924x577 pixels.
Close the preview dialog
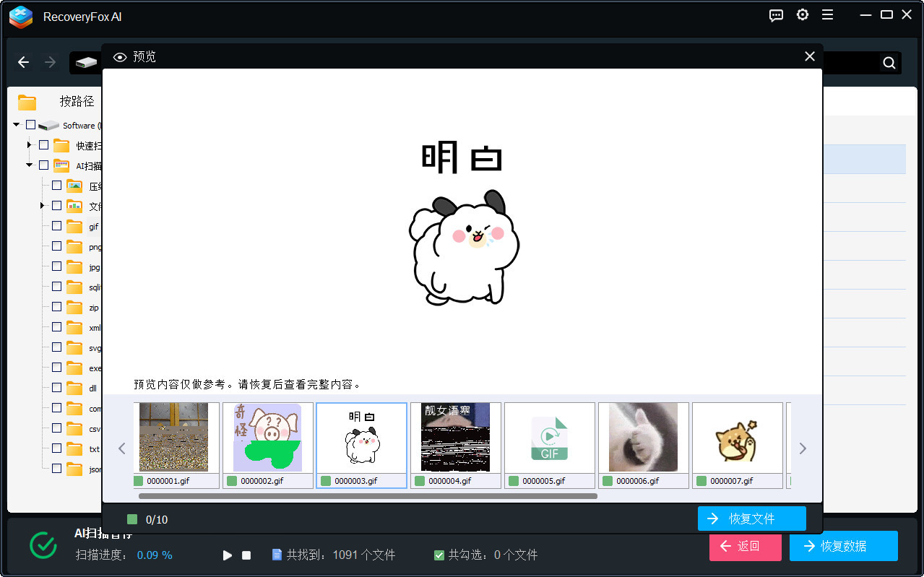[809, 56]
